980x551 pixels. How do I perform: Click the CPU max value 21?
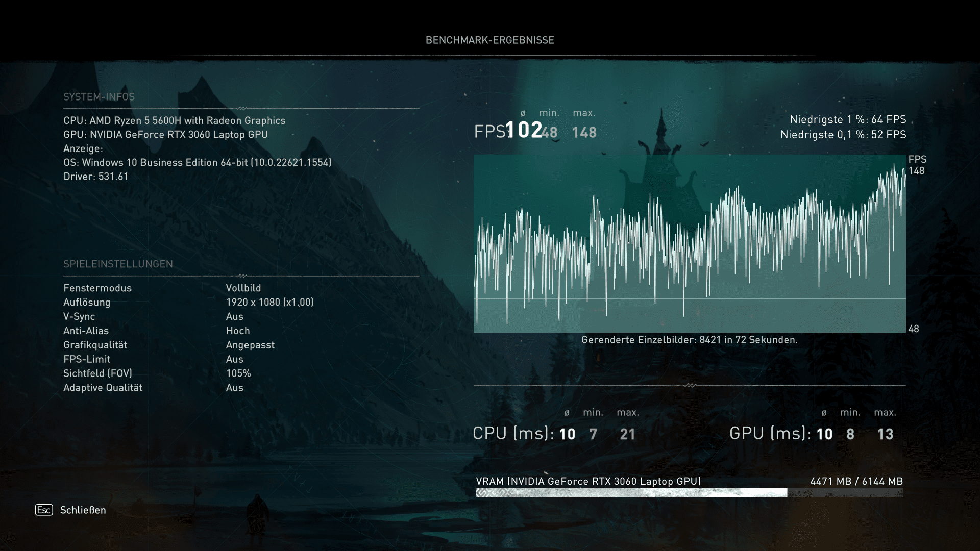[627, 434]
